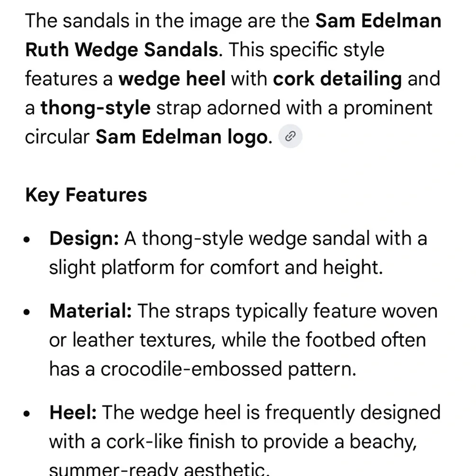Click the source link chain icon
This screenshot has height=476, width=476.
pyautogui.click(x=290, y=137)
